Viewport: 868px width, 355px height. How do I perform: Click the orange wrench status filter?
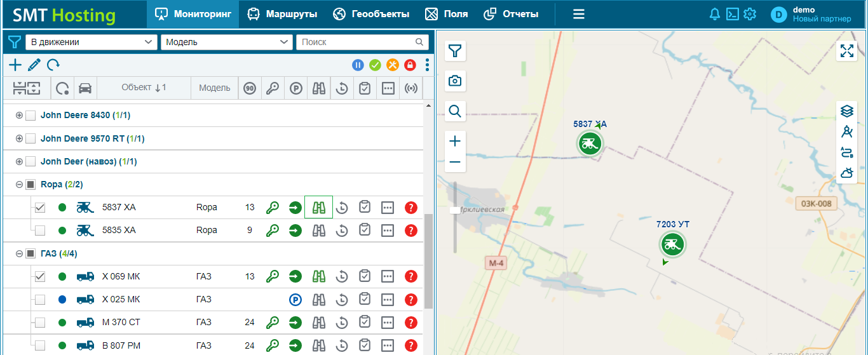click(393, 65)
